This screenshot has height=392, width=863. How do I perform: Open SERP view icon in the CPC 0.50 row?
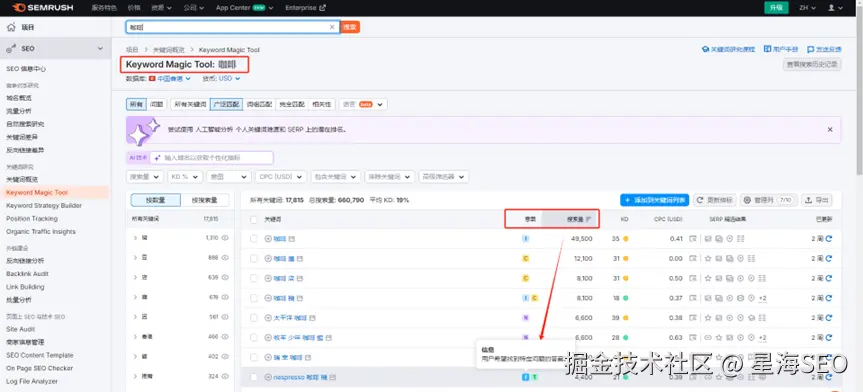coord(693,279)
